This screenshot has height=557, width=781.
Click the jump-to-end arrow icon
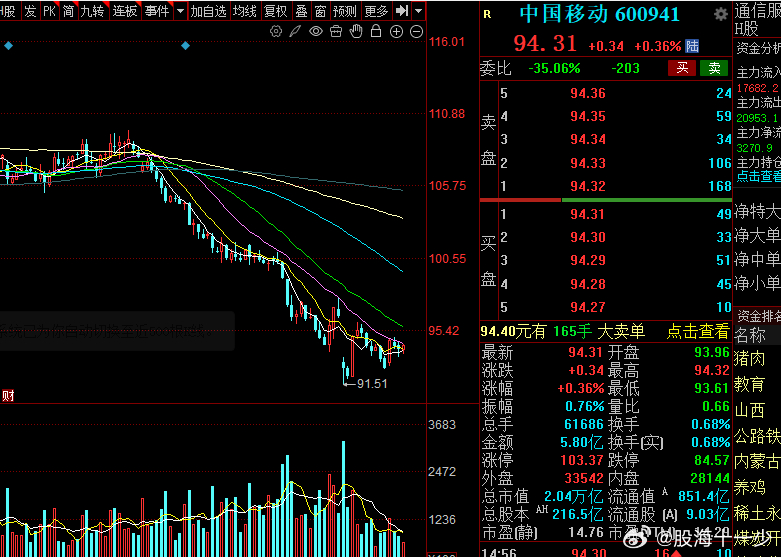401,10
